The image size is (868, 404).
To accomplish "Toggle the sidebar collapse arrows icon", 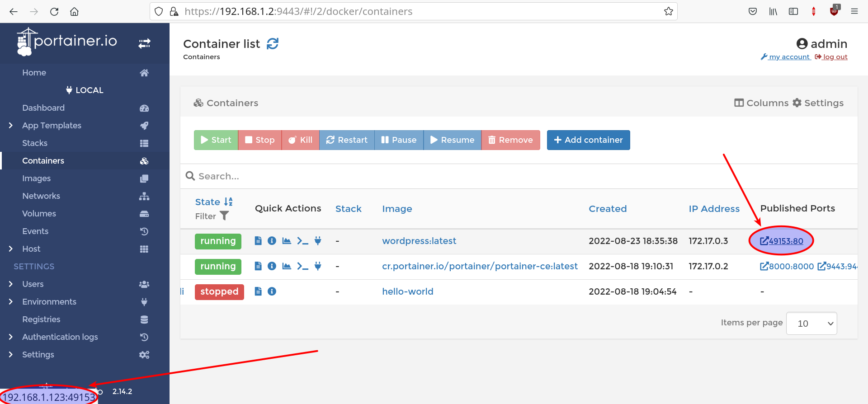I will [x=144, y=43].
